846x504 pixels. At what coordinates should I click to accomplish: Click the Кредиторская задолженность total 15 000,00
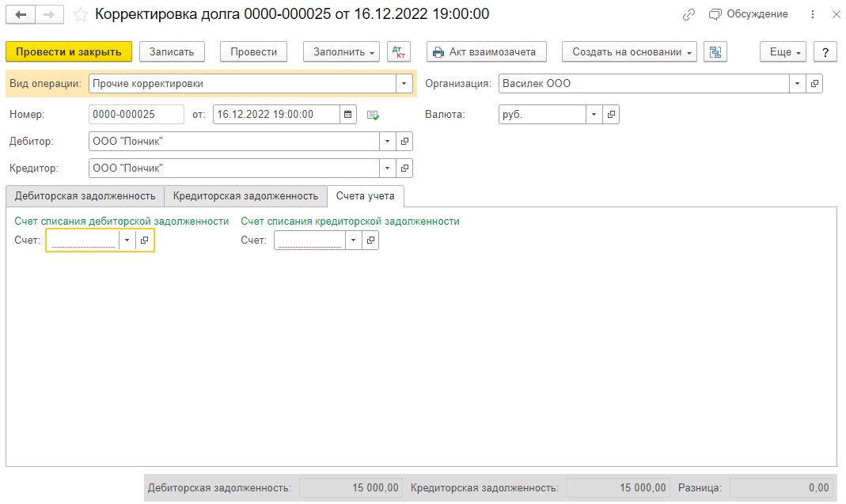(x=618, y=488)
